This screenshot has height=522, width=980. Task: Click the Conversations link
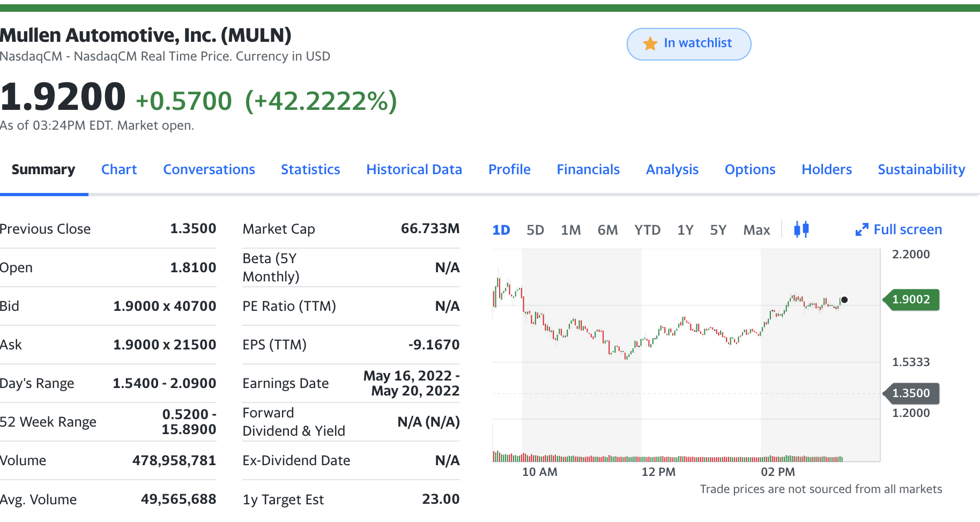coord(209,169)
